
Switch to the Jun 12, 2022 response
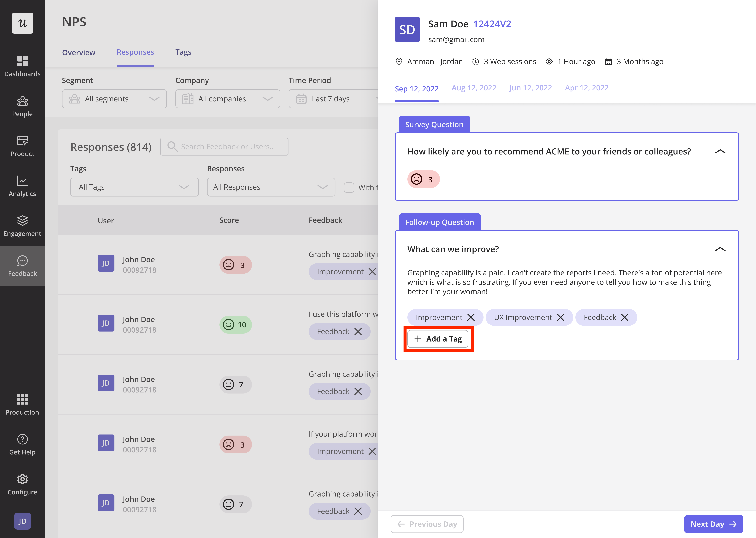pos(531,88)
